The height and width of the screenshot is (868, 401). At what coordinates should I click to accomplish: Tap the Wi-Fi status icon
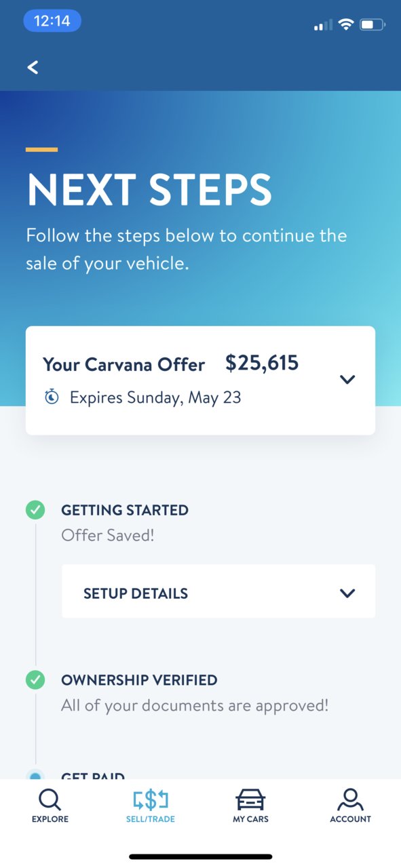[346, 25]
